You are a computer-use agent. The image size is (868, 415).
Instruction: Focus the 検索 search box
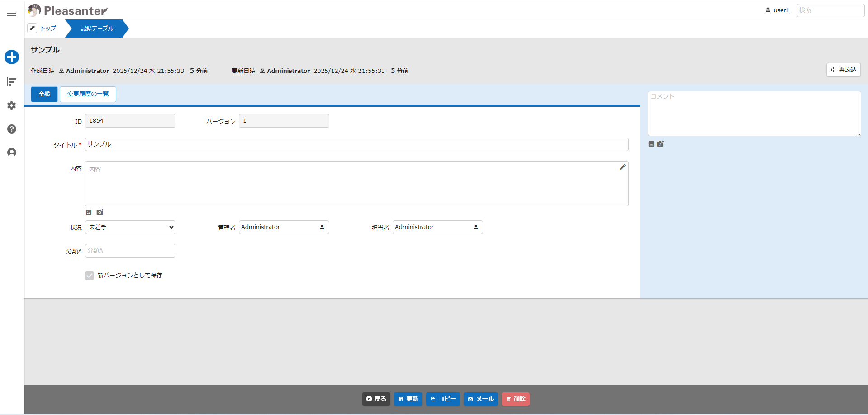pos(830,10)
